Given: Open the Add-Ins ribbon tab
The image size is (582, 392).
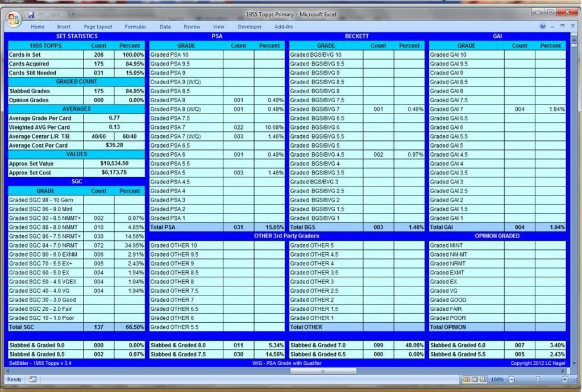Looking at the screenshot, I should [284, 27].
